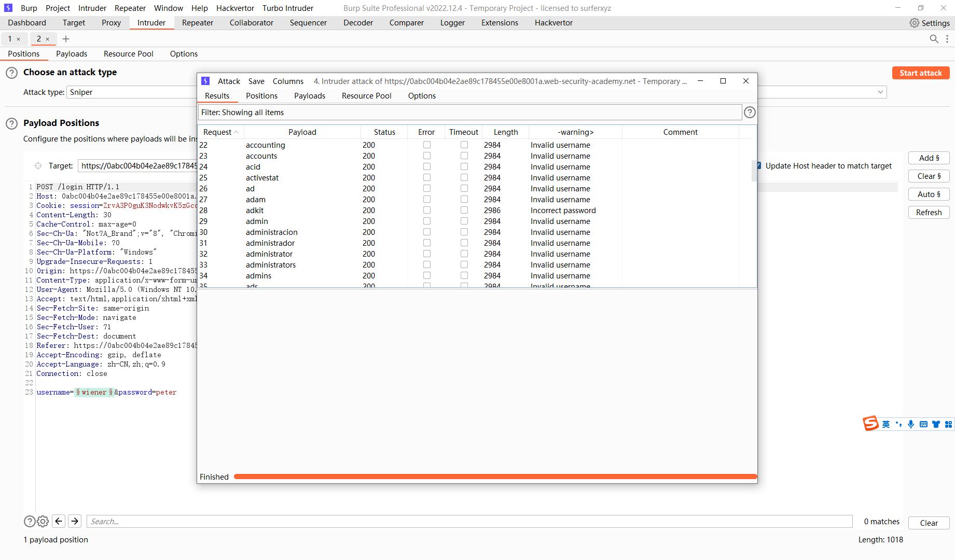This screenshot has width=955, height=560.
Task: Click attack window Burp logo icon
Action: point(205,81)
